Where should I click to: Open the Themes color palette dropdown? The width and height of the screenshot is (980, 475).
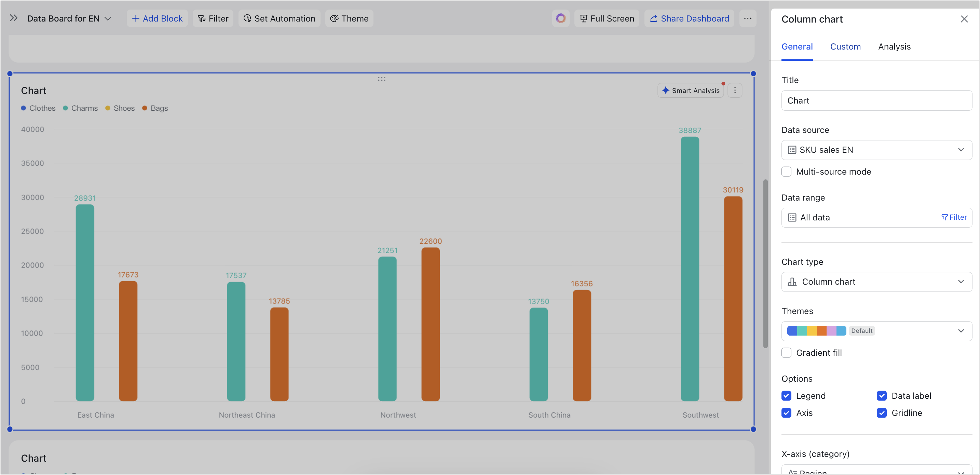pos(876,331)
